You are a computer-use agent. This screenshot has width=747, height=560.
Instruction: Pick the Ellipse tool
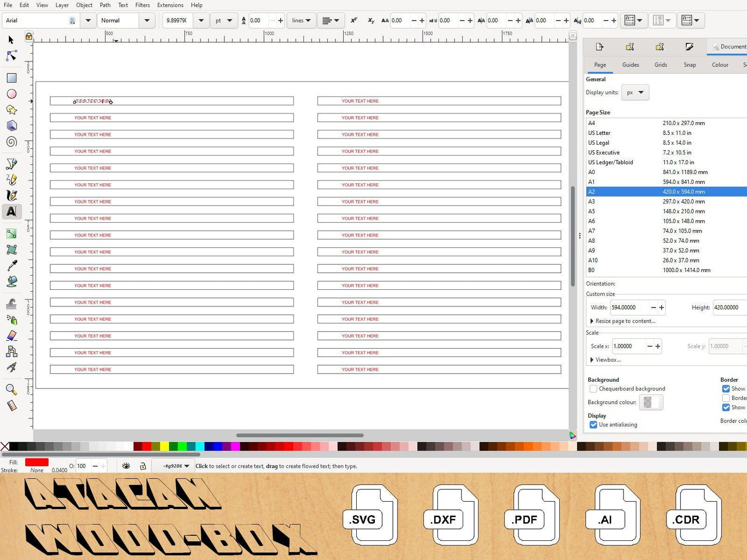click(11, 94)
